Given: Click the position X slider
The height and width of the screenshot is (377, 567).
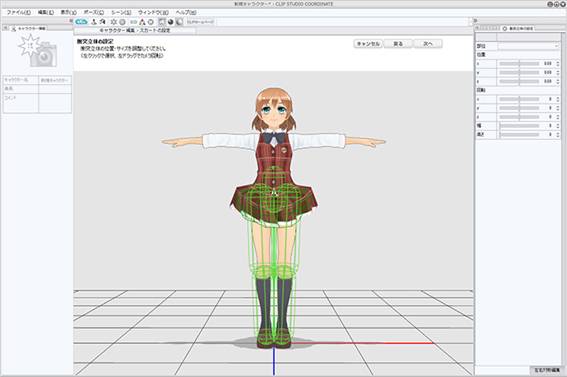Looking at the screenshot, I should pos(519,64).
